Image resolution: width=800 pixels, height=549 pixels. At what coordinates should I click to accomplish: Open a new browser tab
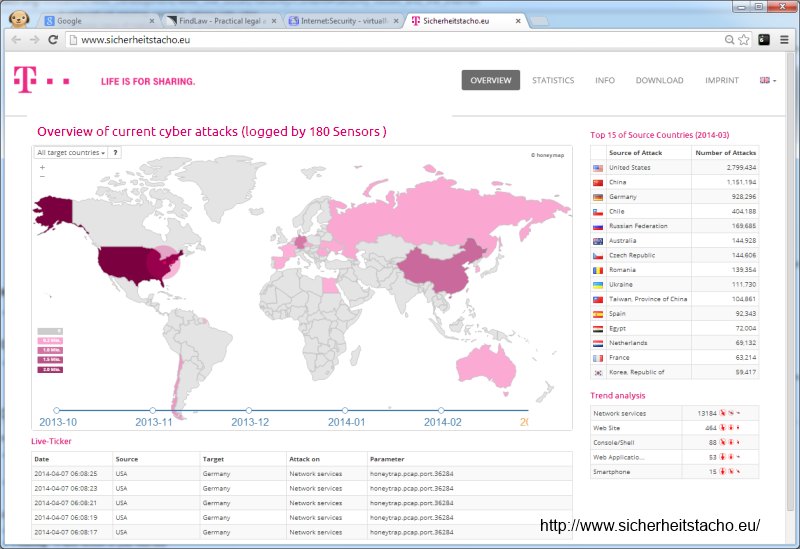pyautogui.click(x=539, y=21)
